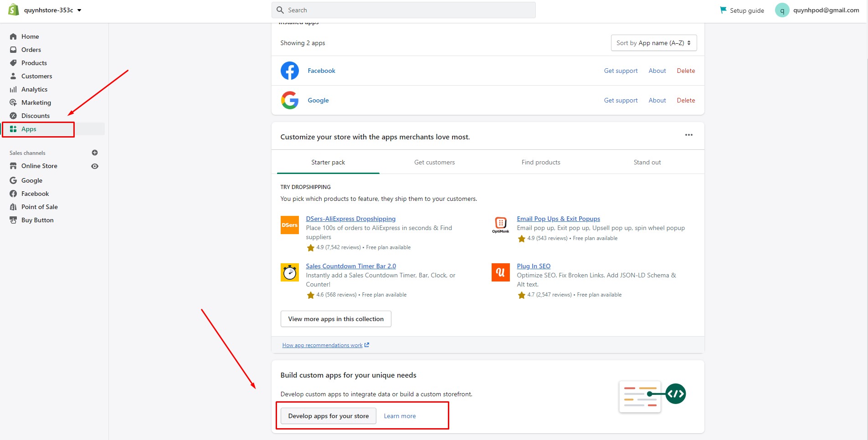Switch to Get customers tab
The width and height of the screenshot is (868, 440).
tap(434, 162)
